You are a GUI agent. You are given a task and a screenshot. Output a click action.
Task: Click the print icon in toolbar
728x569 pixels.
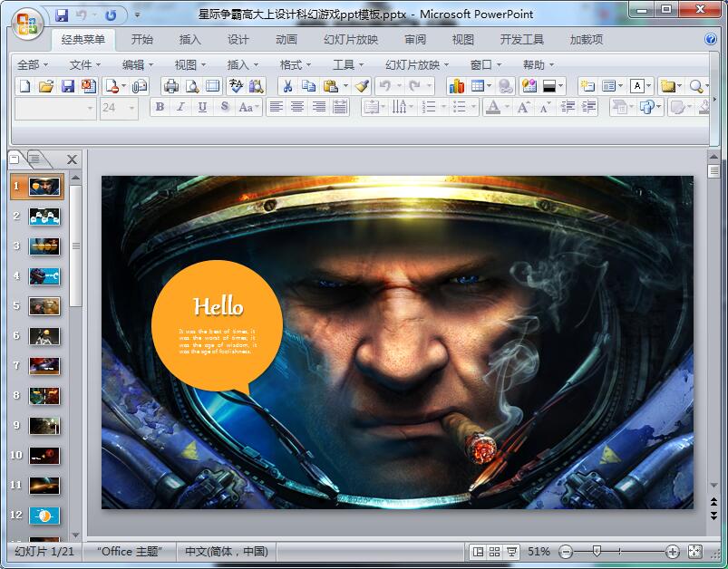coord(171,86)
